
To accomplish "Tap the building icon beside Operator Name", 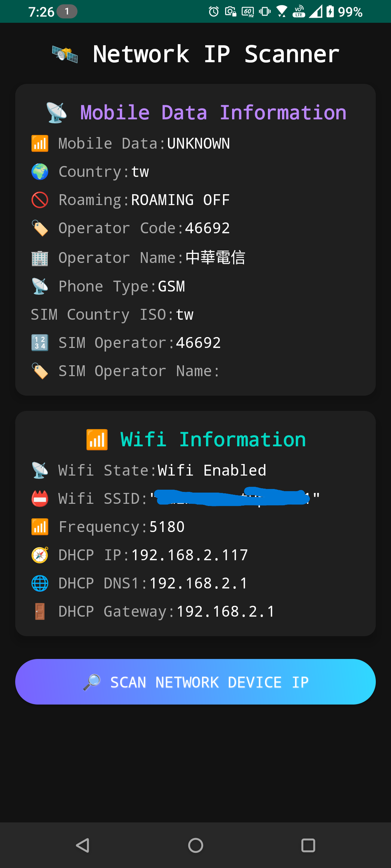I will [40, 258].
